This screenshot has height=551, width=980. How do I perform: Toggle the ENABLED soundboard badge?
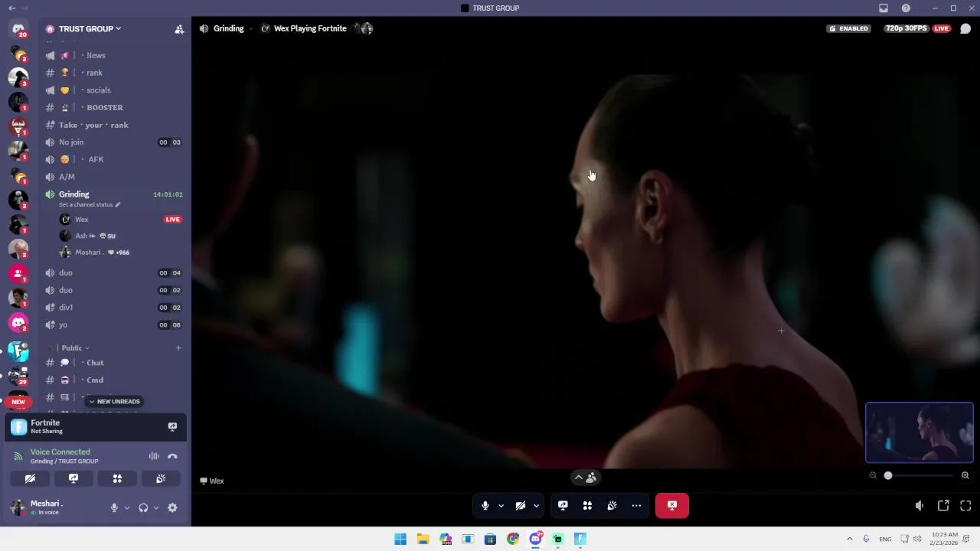(848, 28)
